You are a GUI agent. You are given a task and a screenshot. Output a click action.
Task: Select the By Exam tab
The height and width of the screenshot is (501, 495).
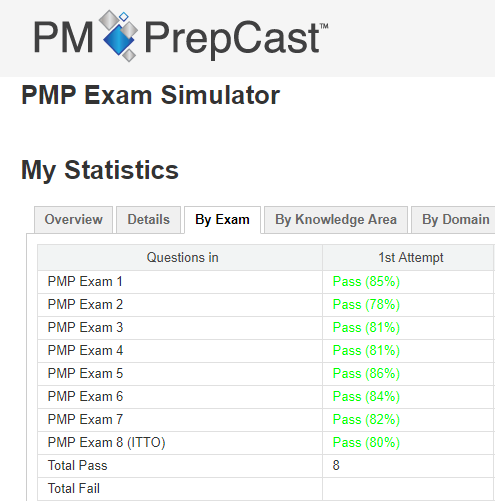[222, 220]
